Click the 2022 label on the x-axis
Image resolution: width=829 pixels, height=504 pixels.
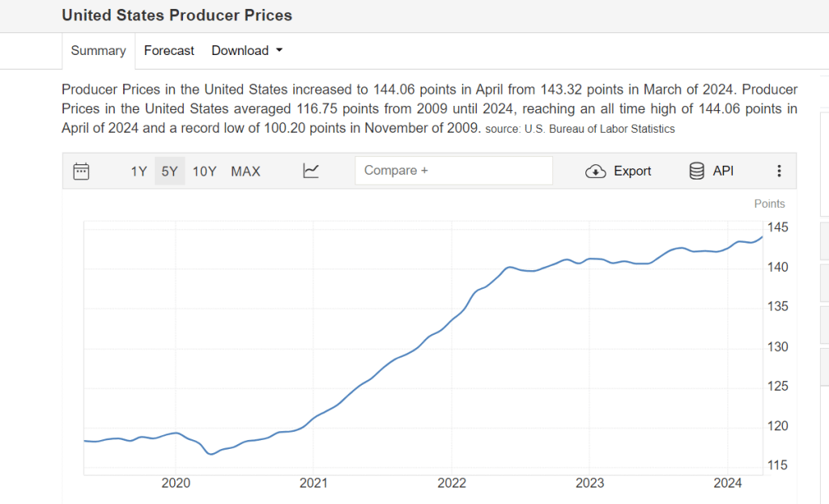452,483
